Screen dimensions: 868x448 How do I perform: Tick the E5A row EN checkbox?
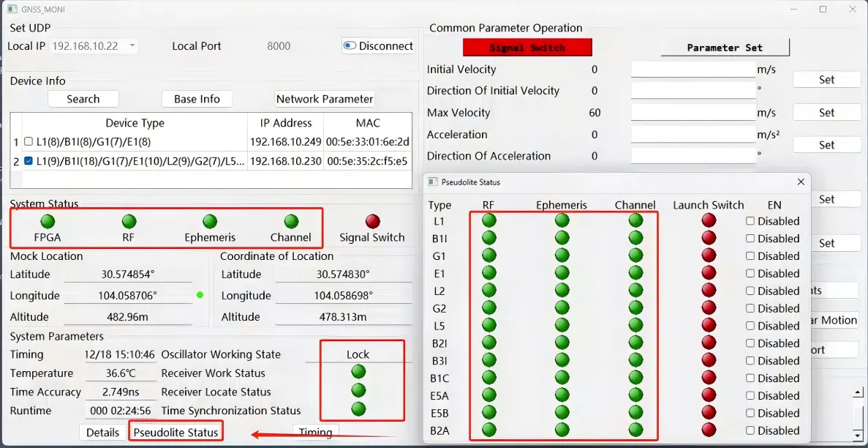750,396
